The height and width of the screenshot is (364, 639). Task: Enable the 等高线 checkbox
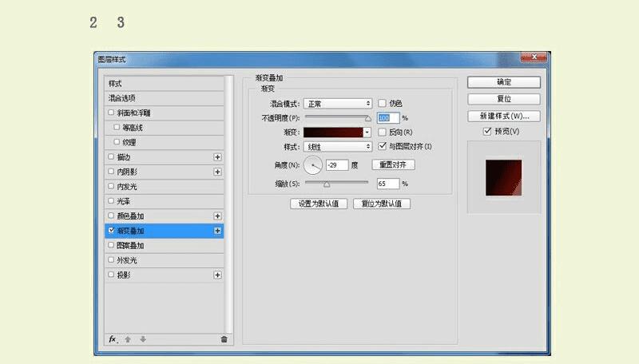click(x=117, y=127)
